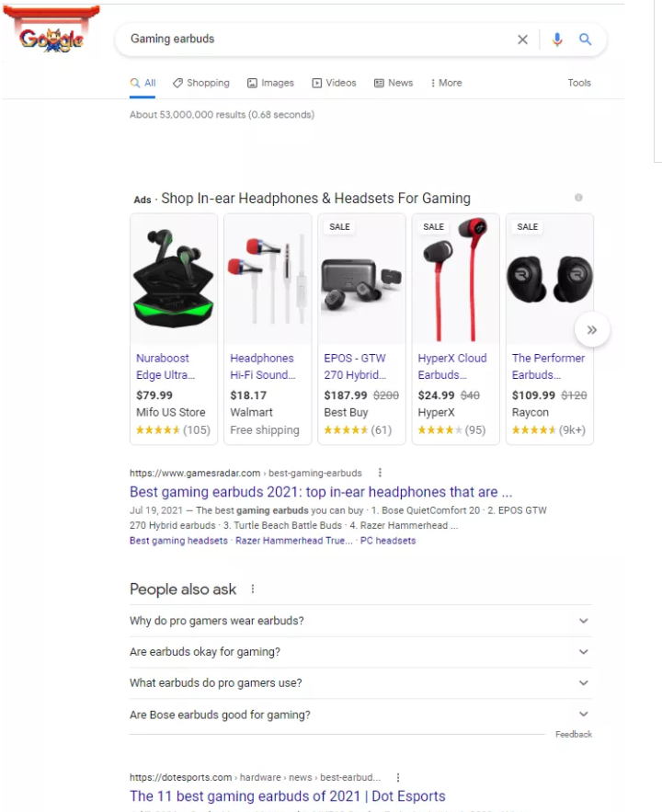
Task: Clear the search box with the X icon
Action: coord(522,40)
